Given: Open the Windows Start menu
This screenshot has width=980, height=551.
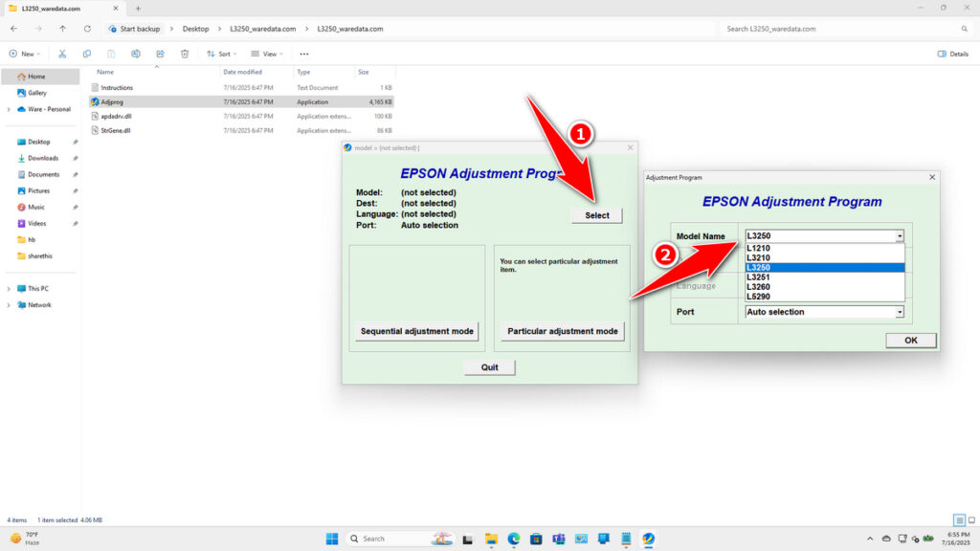Looking at the screenshot, I should 332,539.
